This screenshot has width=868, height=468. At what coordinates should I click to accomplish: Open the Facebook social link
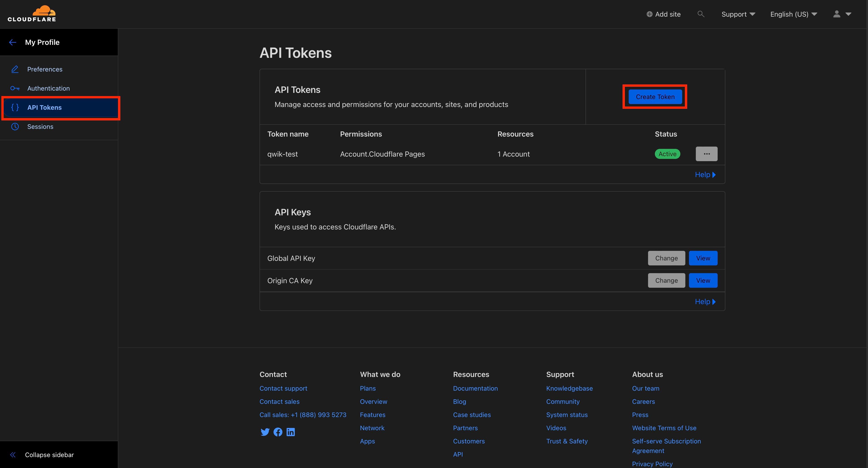278,432
